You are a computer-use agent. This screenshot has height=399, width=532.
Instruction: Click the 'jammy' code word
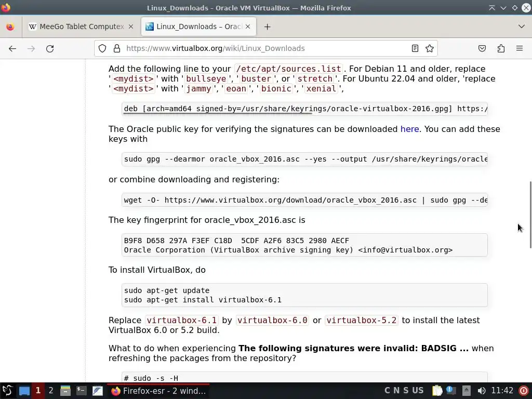pyautogui.click(x=198, y=88)
